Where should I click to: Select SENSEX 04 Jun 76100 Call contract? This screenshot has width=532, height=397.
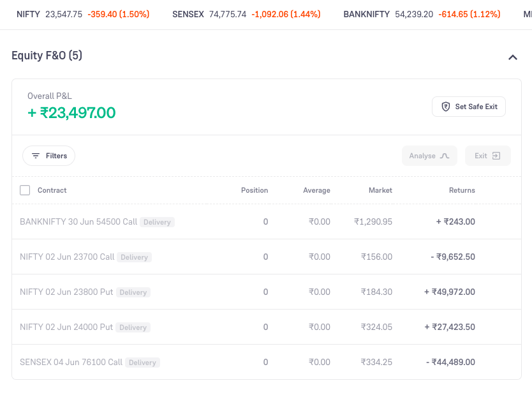[x=71, y=363]
